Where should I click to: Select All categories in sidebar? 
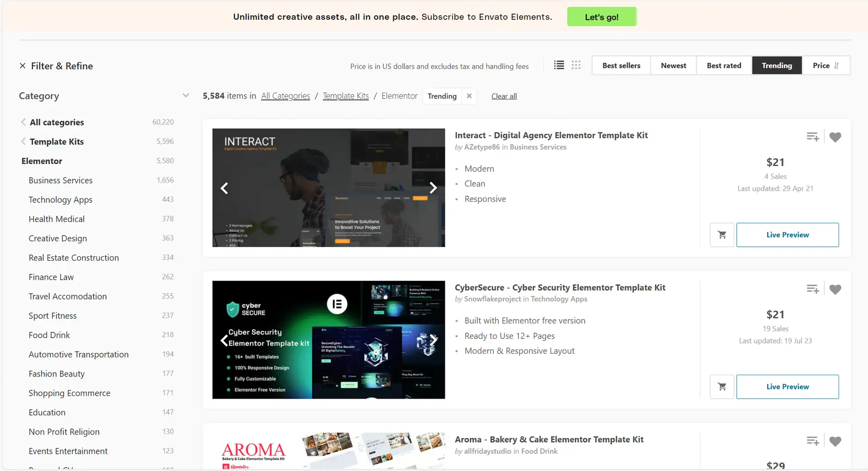[57, 122]
